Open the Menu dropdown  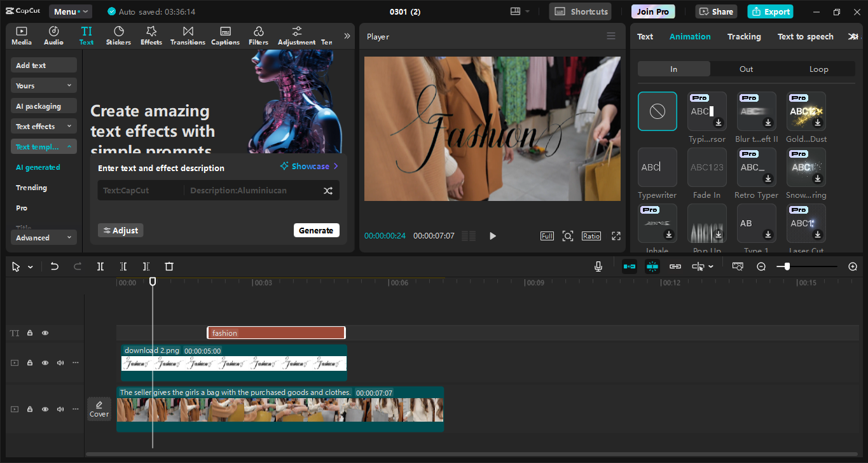(69, 11)
